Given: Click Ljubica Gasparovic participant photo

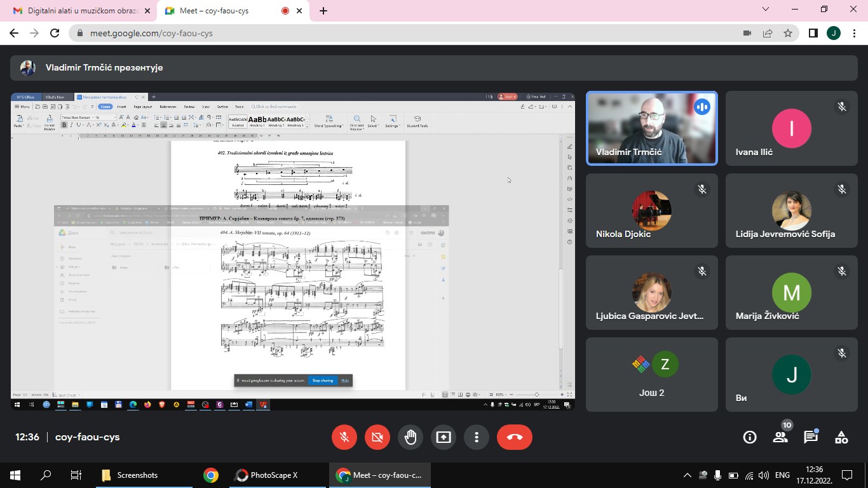Looking at the screenshot, I should click(x=651, y=292).
